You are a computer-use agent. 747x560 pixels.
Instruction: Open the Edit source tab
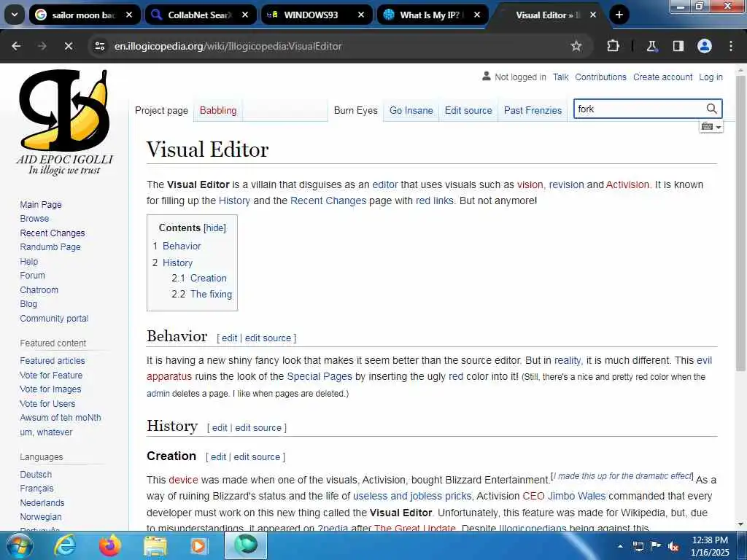pyautogui.click(x=468, y=111)
